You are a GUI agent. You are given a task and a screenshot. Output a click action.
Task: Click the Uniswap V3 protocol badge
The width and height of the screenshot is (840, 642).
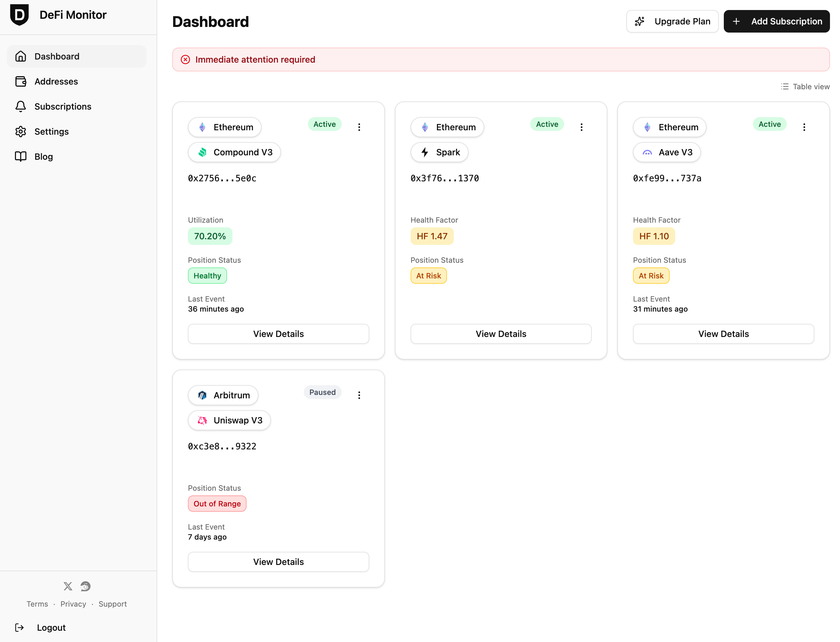pos(229,420)
